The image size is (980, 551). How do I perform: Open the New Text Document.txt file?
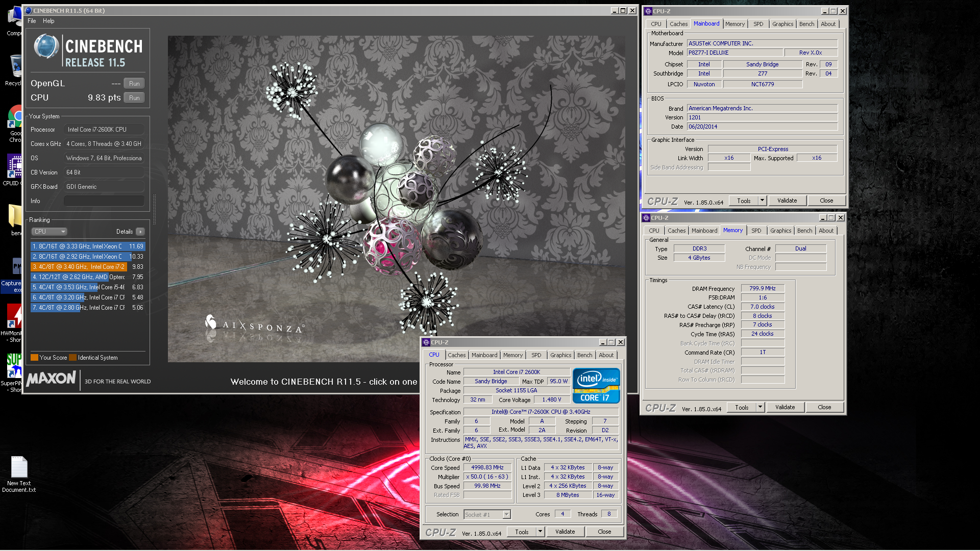pyautogui.click(x=19, y=474)
